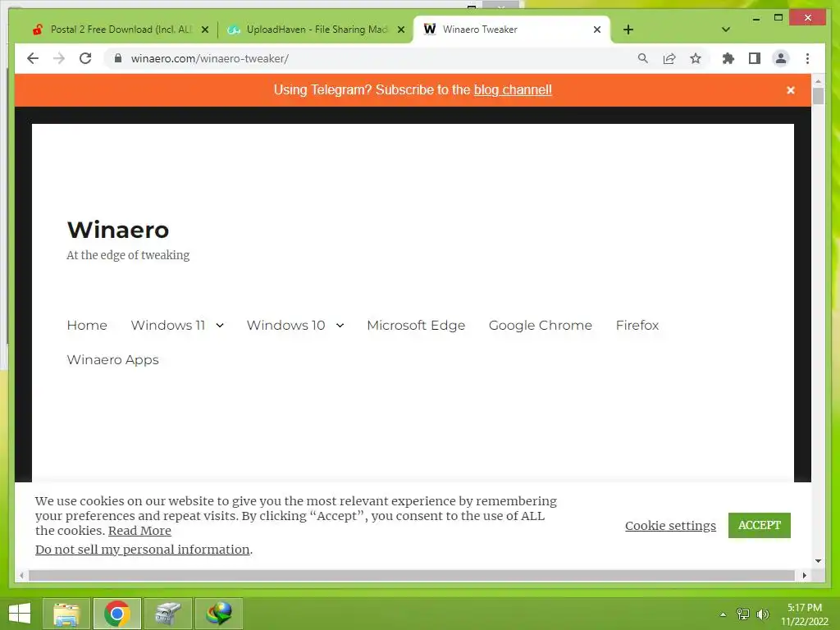The height and width of the screenshot is (630, 840).
Task: Open Cookie settings
Action: [670, 526]
